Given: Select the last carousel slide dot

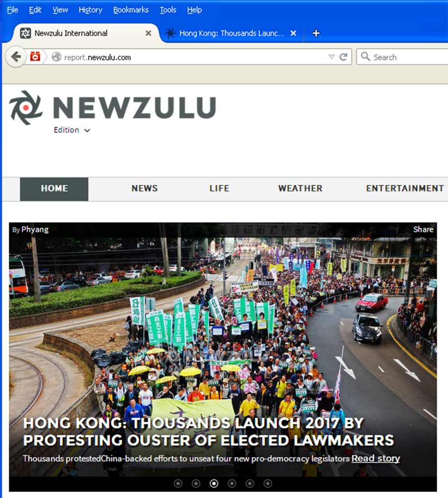Looking at the screenshot, I should point(268,483).
